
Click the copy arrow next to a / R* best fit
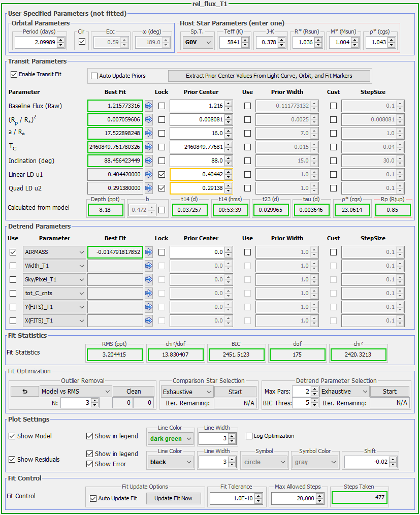(x=149, y=134)
